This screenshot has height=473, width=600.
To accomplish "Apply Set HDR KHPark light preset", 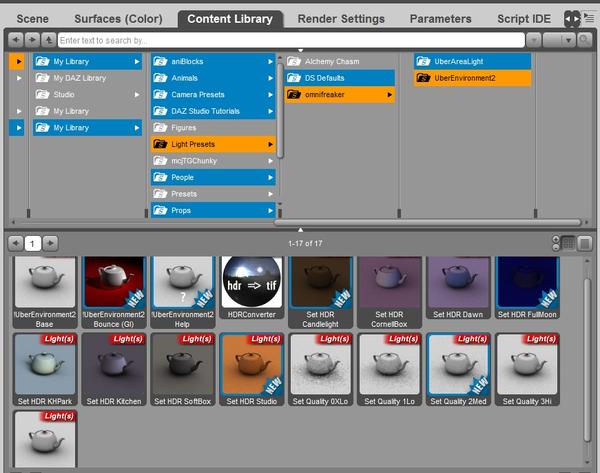I will (45, 369).
